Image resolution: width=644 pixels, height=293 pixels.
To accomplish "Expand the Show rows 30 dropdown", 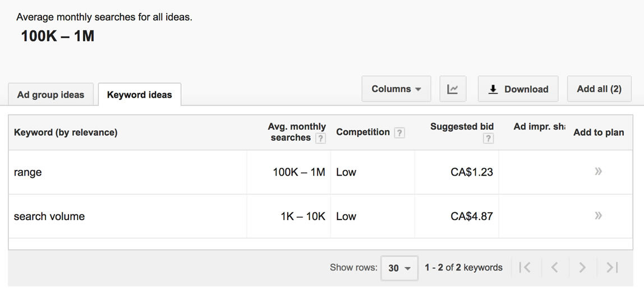I will click(399, 268).
